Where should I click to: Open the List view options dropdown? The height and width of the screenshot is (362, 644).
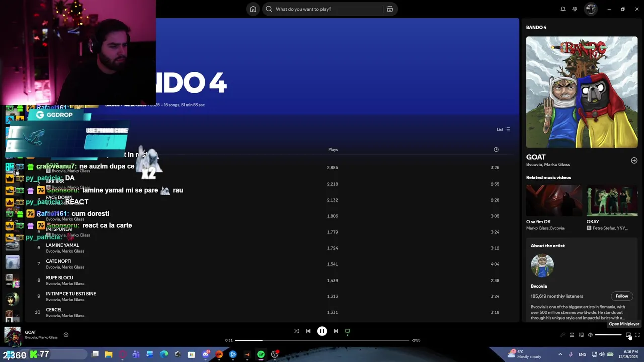pyautogui.click(x=503, y=129)
